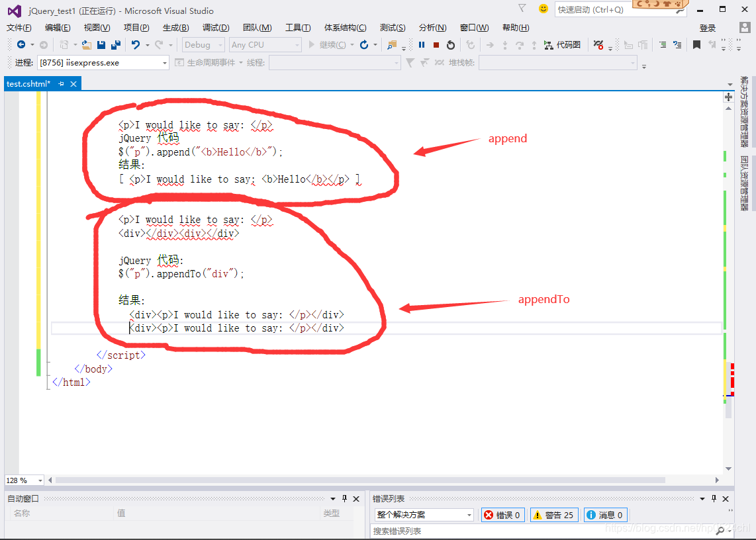Toggle the 消息 0 messages filter
The width and height of the screenshot is (756, 540).
click(x=605, y=515)
